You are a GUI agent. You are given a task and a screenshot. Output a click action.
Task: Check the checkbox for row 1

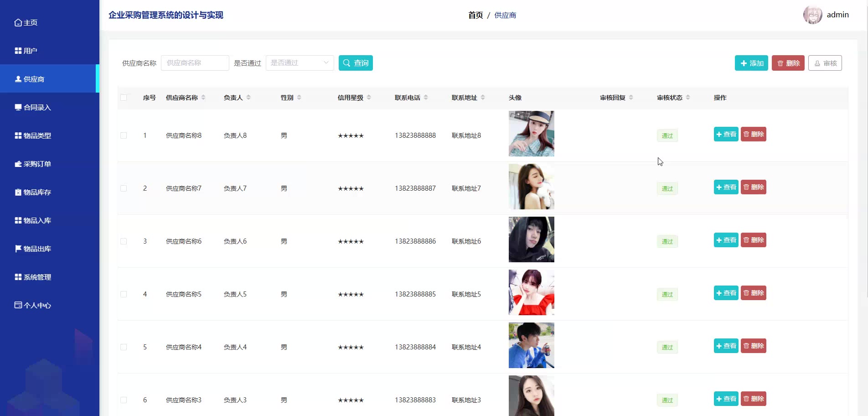click(124, 135)
